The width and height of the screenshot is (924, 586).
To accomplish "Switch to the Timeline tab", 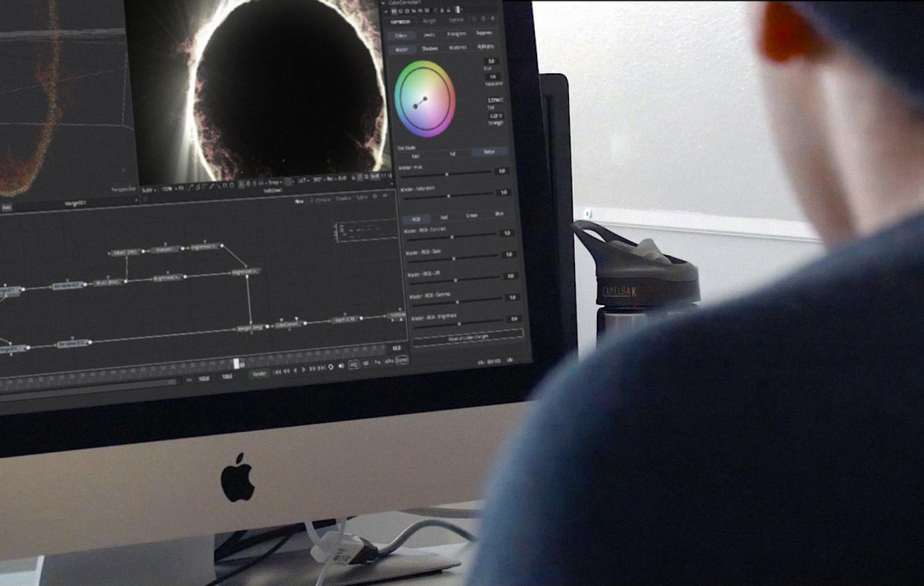I will tap(344, 198).
